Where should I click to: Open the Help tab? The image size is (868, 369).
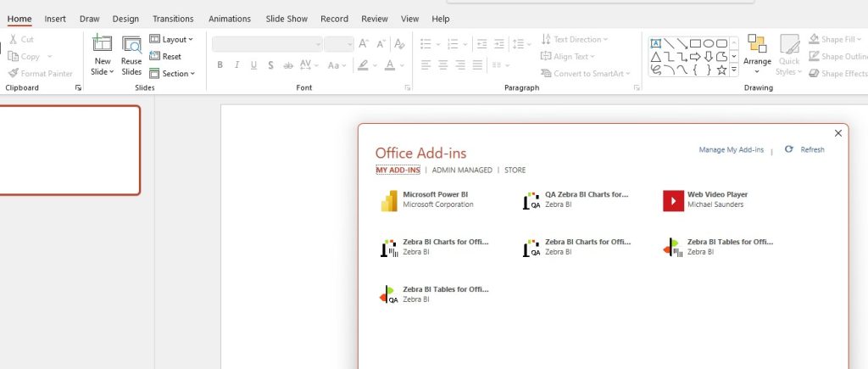[x=441, y=19]
